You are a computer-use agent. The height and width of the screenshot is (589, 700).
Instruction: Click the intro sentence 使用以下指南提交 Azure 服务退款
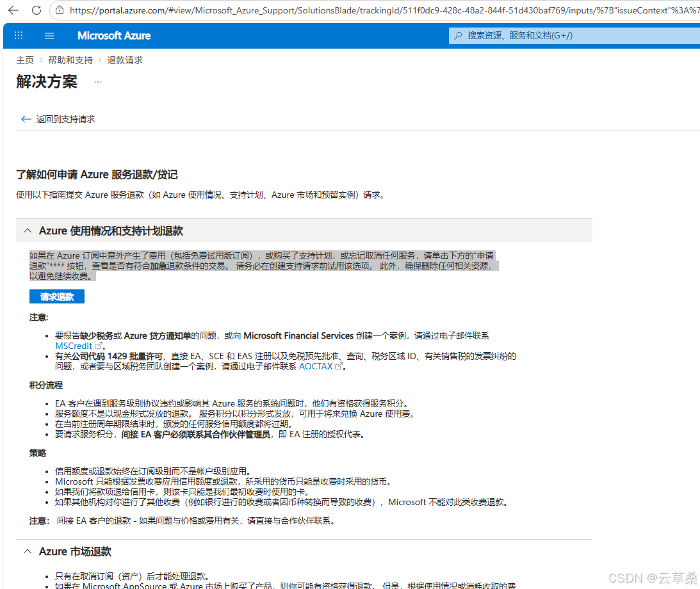click(x=200, y=195)
